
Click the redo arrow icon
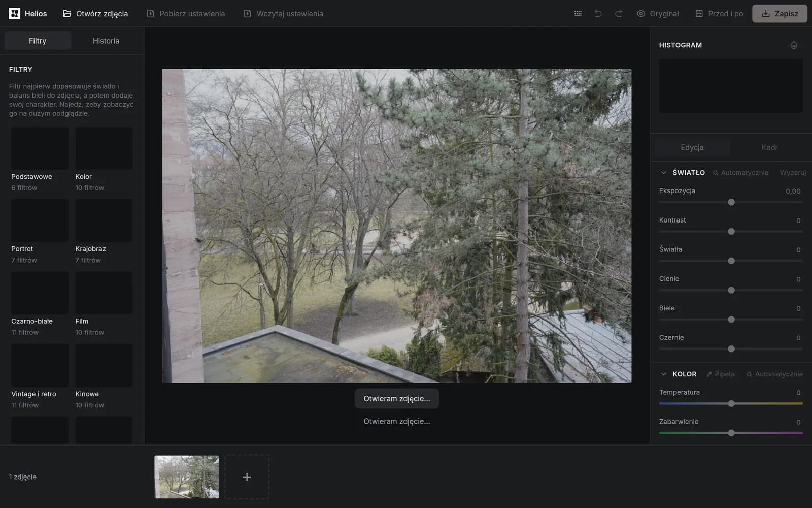point(618,14)
